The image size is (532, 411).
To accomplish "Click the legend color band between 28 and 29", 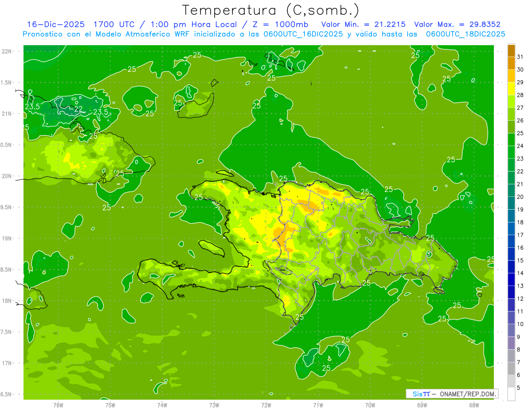I will click(511, 89).
